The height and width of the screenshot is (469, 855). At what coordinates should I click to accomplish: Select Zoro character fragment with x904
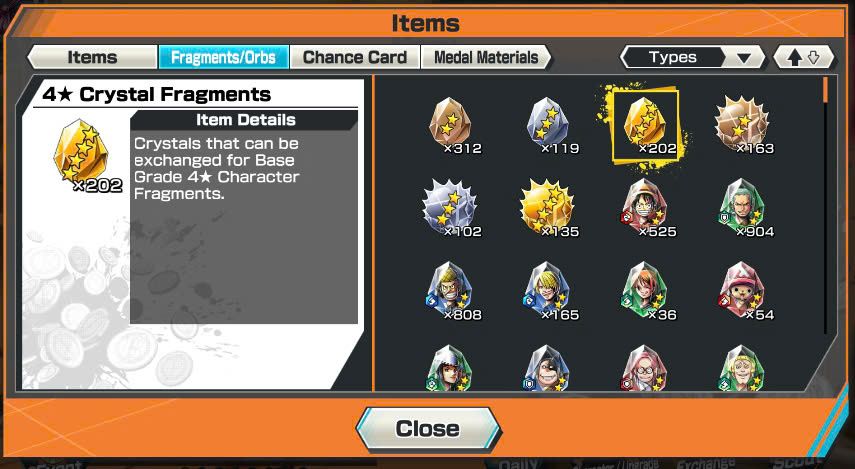pos(743,208)
